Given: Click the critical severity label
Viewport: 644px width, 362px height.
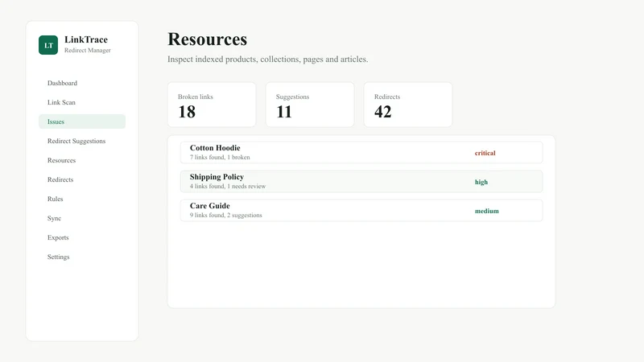Looking at the screenshot, I should tap(485, 153).
